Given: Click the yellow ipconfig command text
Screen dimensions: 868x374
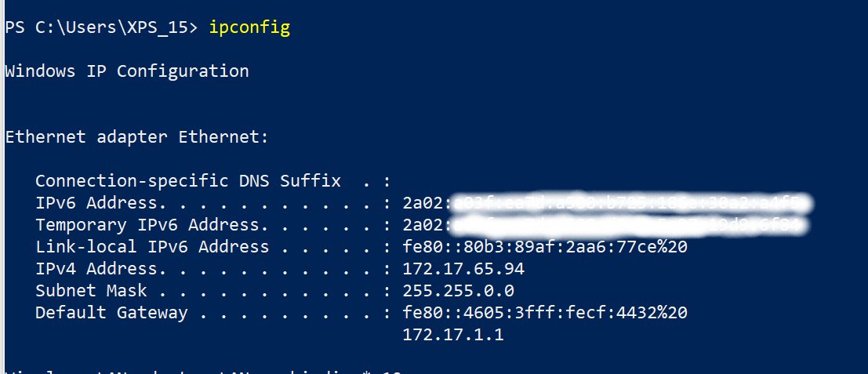Looking at the screenshot, I should 249,27.
